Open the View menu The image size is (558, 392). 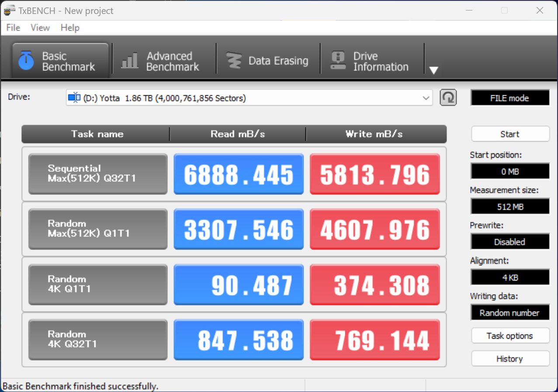pos(40,28)
